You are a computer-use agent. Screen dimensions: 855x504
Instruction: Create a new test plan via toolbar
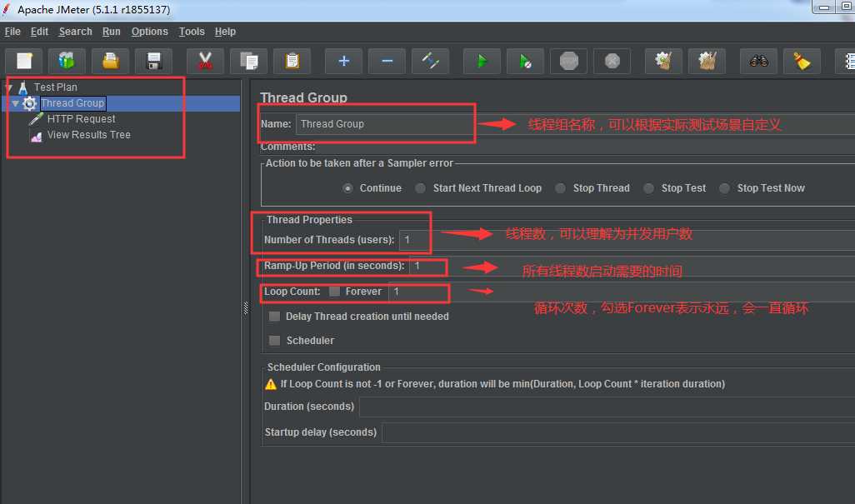pos(24,61)
